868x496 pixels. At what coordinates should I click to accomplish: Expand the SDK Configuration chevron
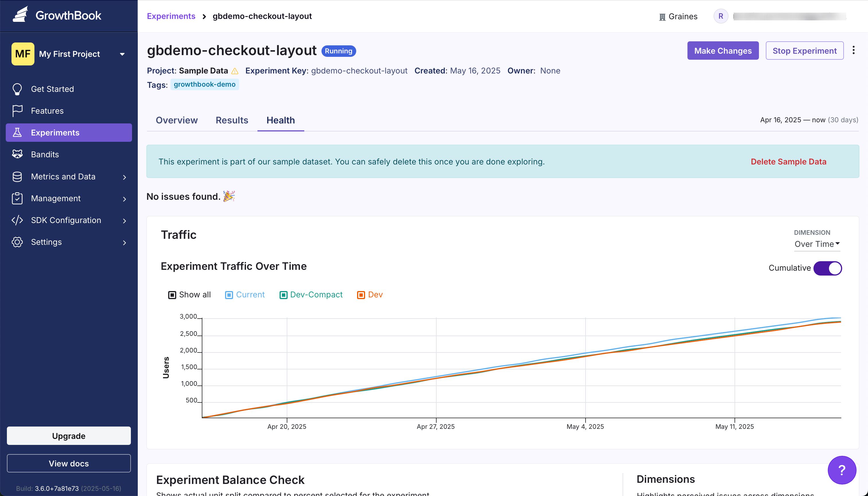[124, 221]
